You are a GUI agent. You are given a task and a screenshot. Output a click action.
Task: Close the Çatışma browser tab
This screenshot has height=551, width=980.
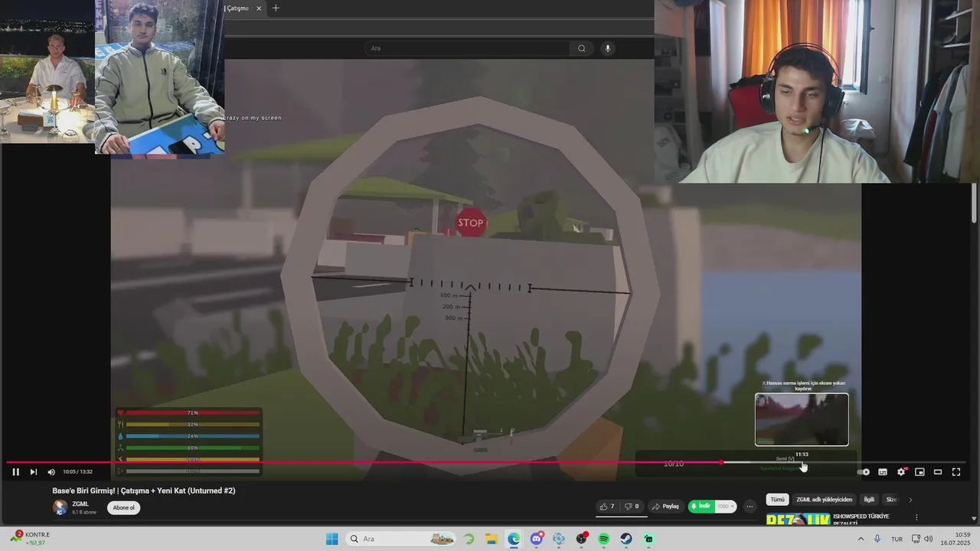click(259, 8)
